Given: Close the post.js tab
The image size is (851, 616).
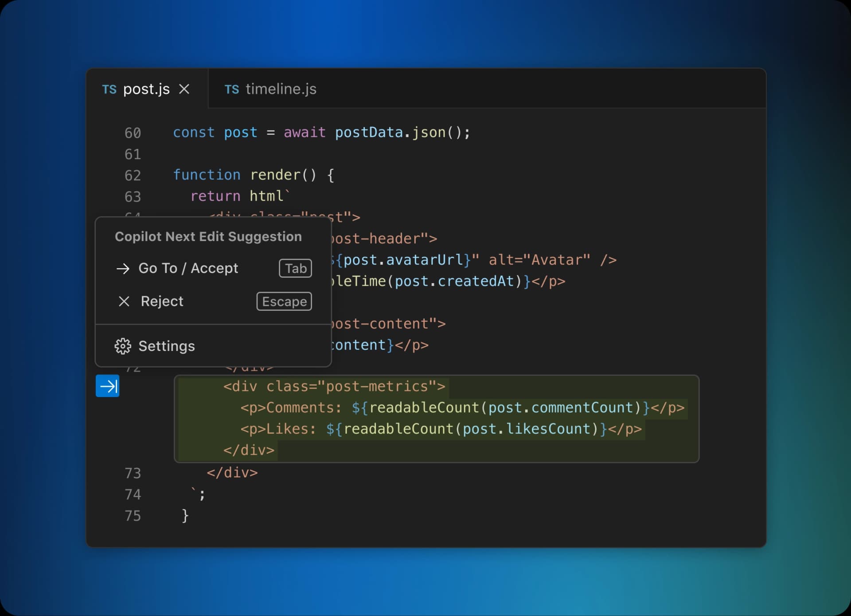Looking at the screenshot, I should tap(185, 89).
